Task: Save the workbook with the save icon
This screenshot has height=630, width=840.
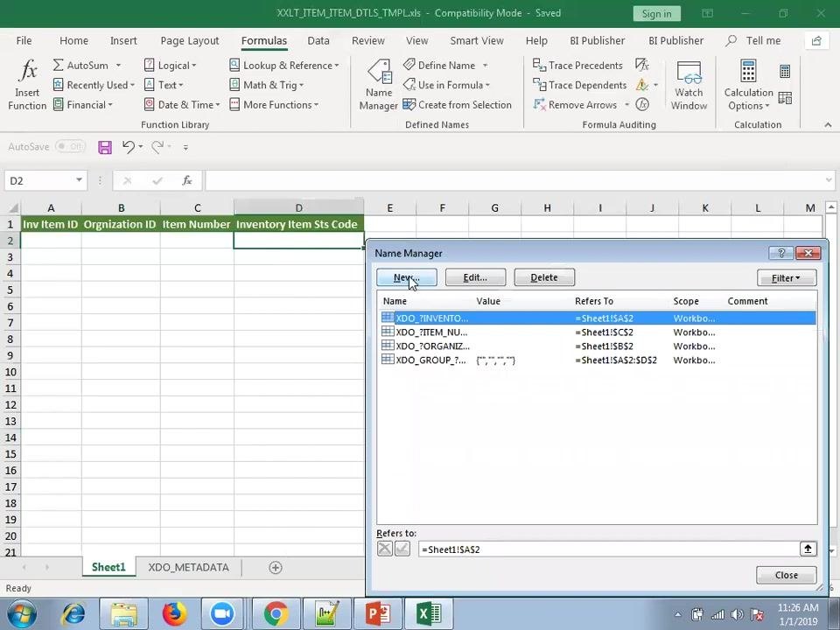Action: click(105, 147)
